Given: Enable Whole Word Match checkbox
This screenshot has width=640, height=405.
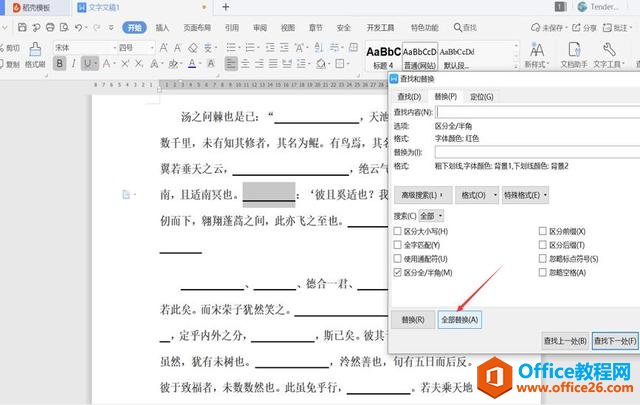Looking at the screenshot, I should [x=397, y=245].
